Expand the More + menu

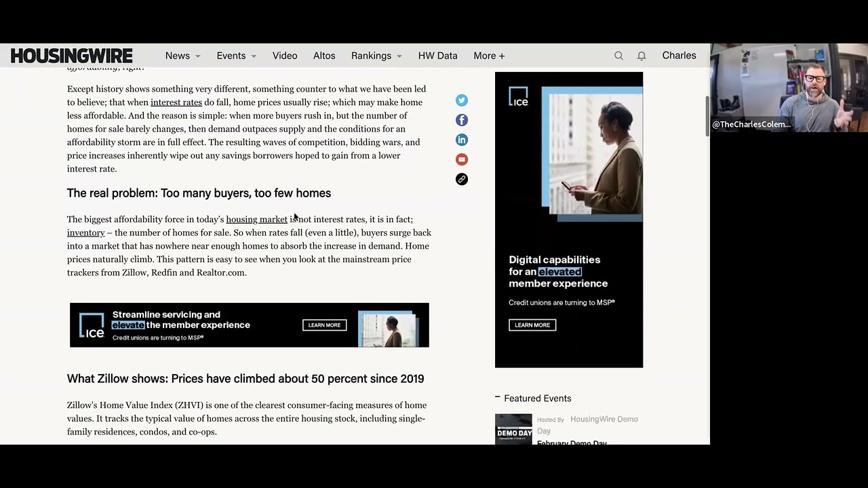[489, 56]
